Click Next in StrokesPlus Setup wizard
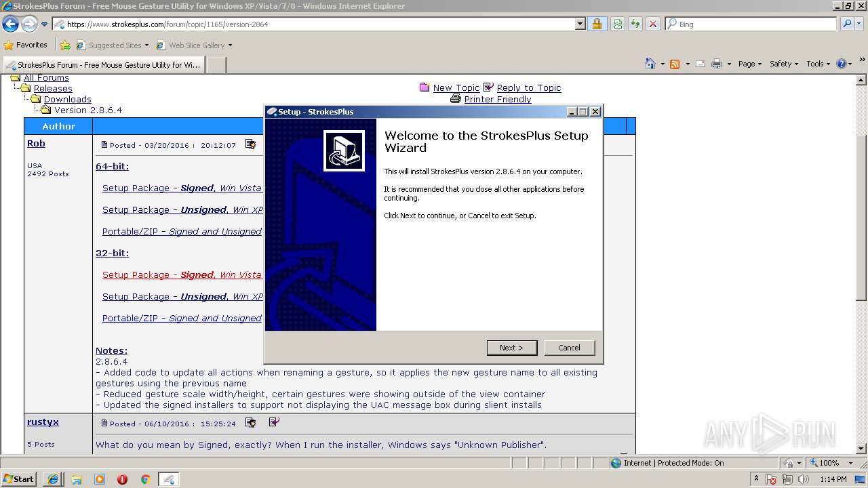Image resolution: width=868 pixels, height=488 pixels. [x=512, y=348]
